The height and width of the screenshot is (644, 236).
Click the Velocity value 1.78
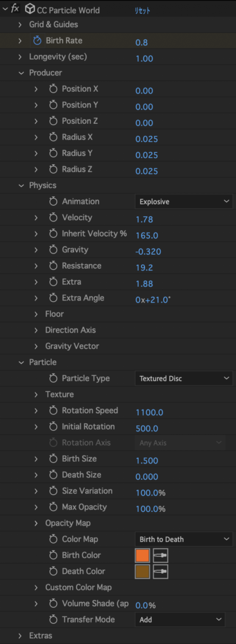(144, 219)
